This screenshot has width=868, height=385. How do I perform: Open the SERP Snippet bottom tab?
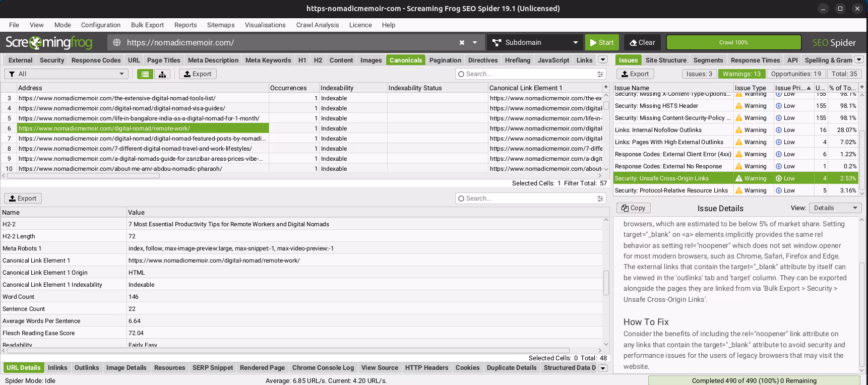(x=213, y=368)
